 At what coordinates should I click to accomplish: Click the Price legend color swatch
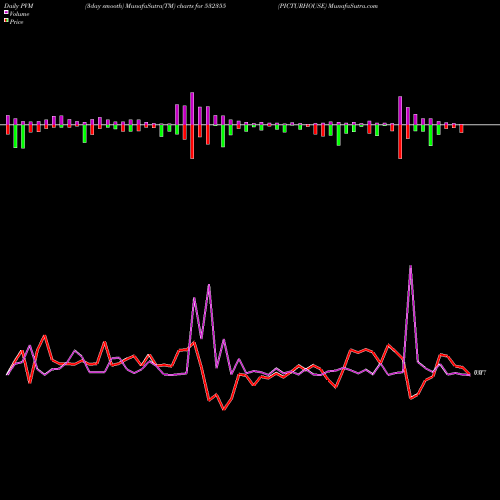pyautogui.click(x=6, y=21)
